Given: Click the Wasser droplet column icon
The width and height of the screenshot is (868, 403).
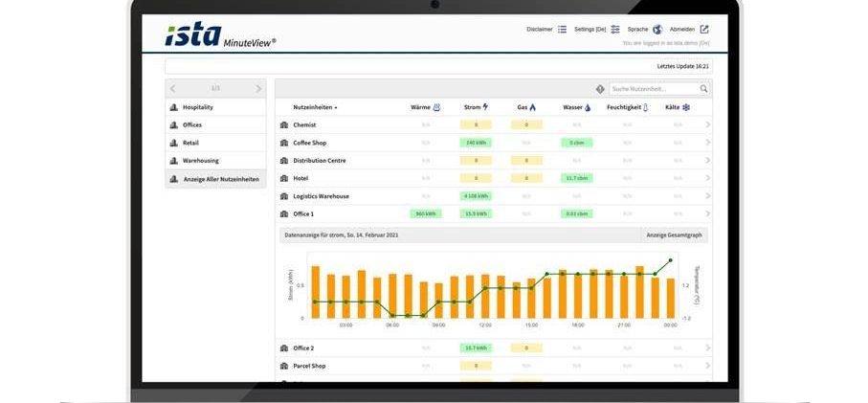Looking at the screenshot, I should (x=588, y=107).
